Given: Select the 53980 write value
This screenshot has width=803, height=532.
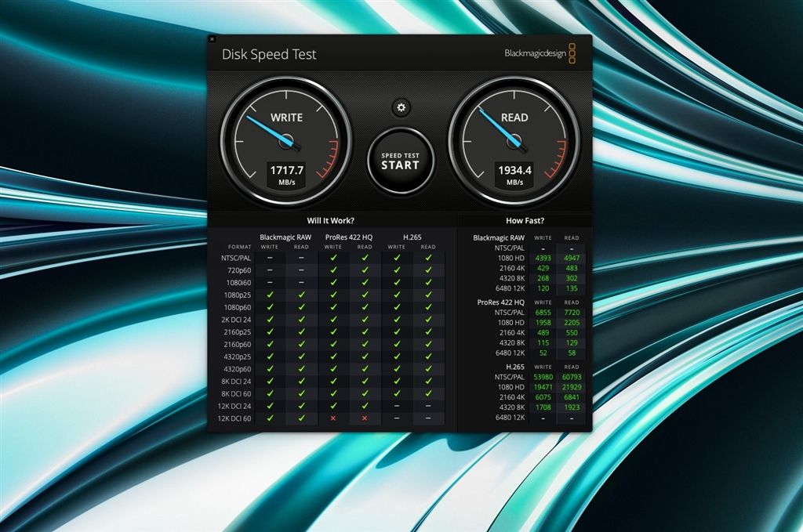Looking at the screenshot, I should [543, 377].
